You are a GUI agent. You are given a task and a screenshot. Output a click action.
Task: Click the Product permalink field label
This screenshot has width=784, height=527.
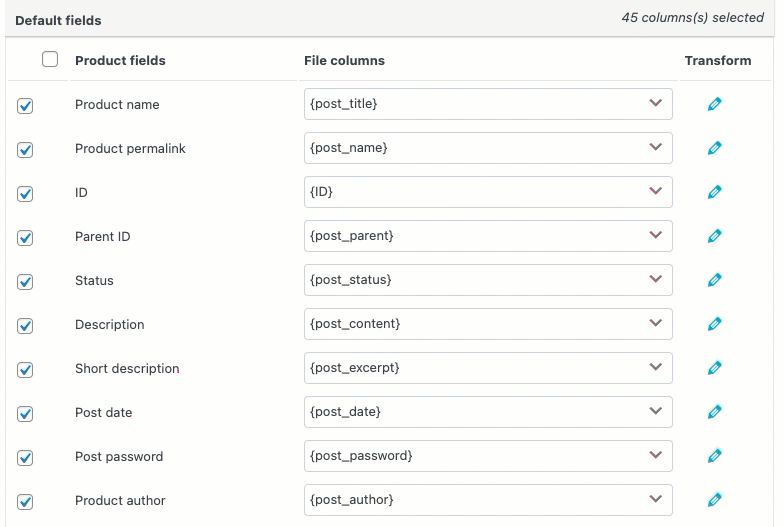coord(130,148)
